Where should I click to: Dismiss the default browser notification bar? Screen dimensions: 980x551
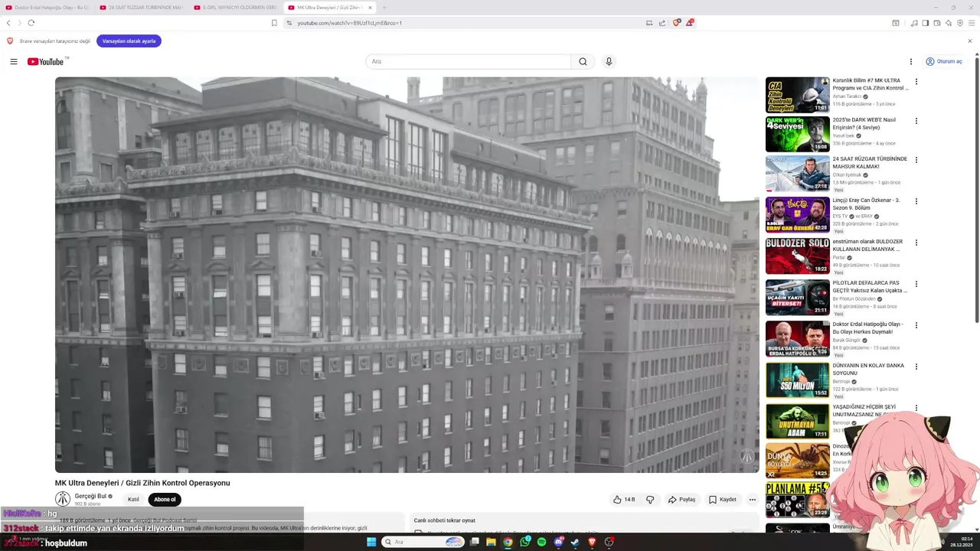pyautogui.click(x=970, y=41)
